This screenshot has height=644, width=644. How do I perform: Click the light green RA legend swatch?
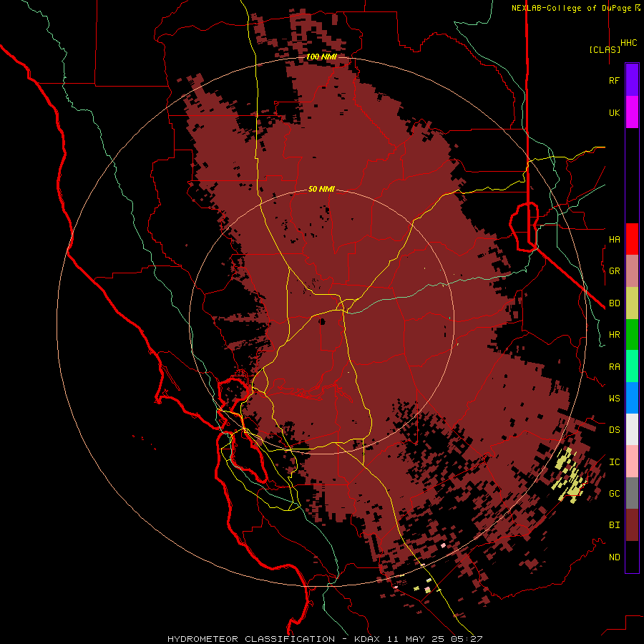pos(632,366)
